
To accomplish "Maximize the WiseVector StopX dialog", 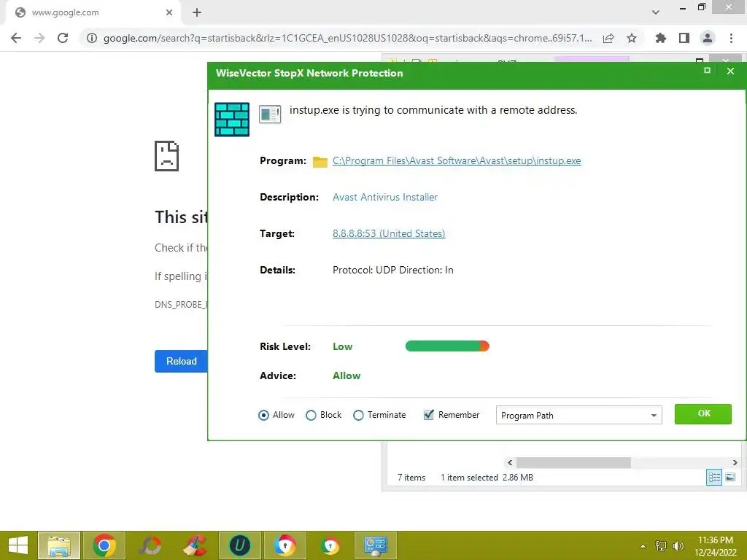I will tap(707, 71).
